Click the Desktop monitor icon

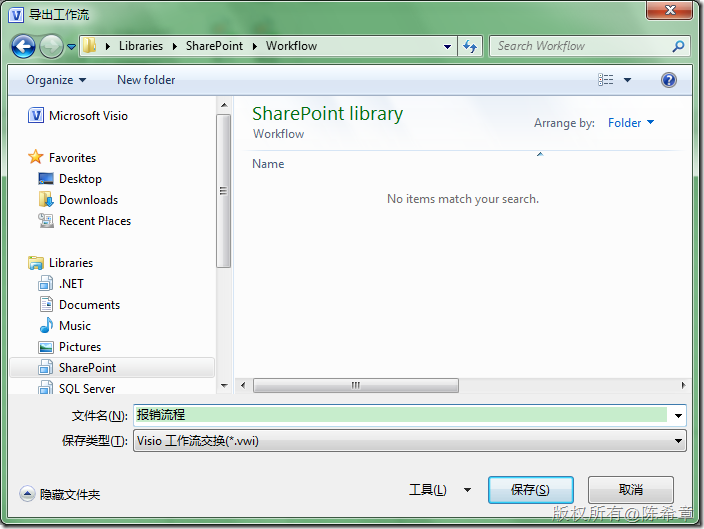click(x=46, y=179)
